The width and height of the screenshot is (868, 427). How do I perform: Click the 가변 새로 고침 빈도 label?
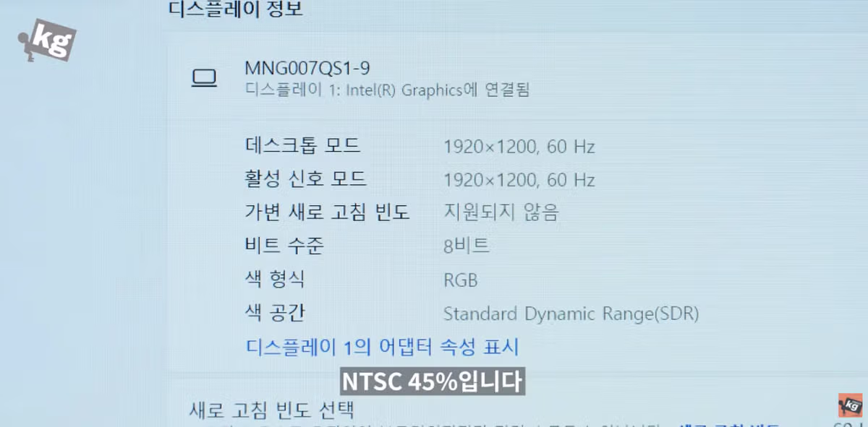pyautogui.click(x=325, y=212)
